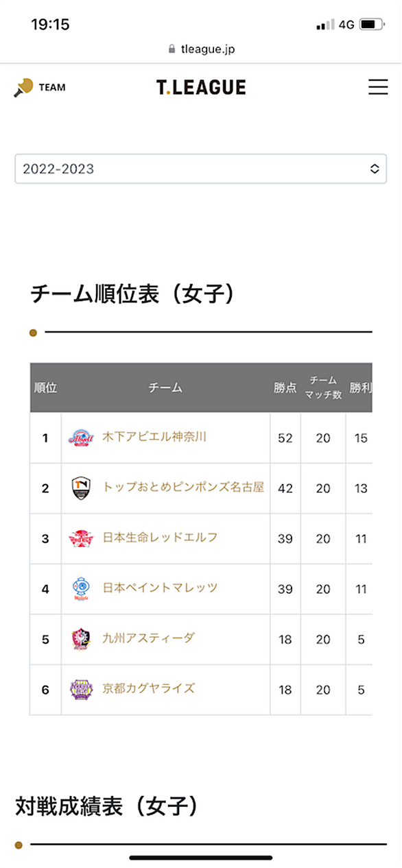Open 日本生命レッドエルフ team link

click(160, 538)
